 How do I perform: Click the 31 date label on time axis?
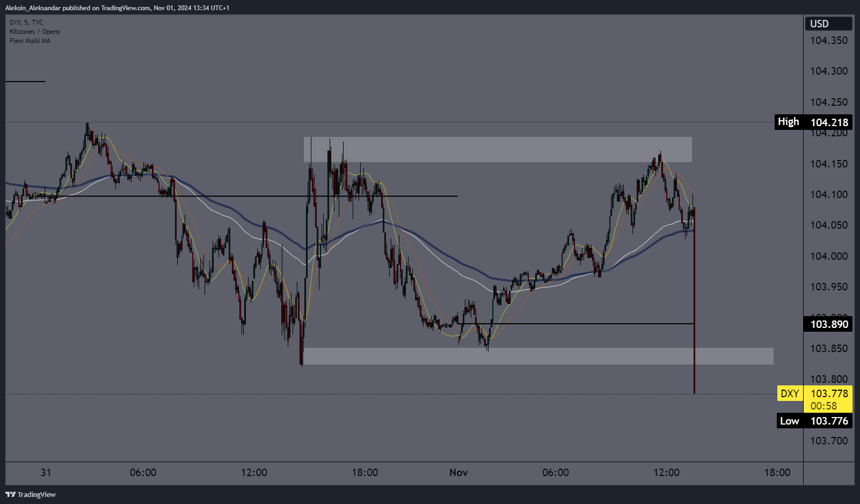coord(46,472)
